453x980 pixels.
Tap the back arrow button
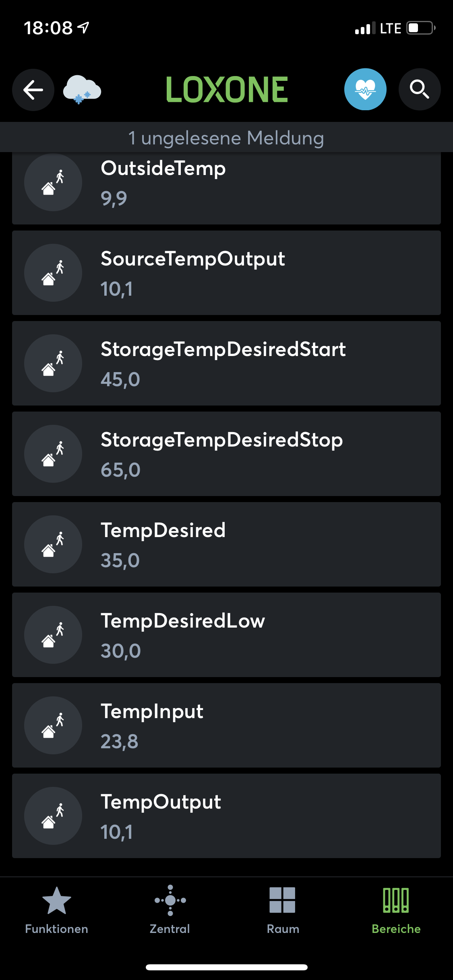[33, 89]
